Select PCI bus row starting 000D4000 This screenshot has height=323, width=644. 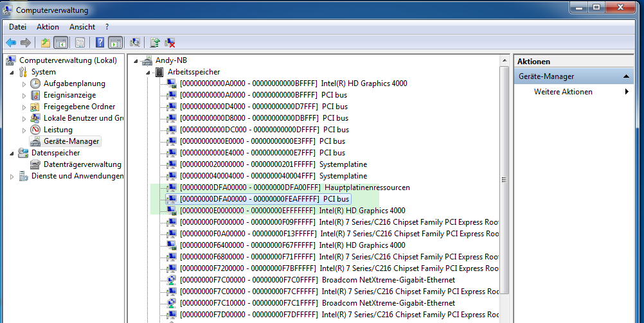tap(264, 107)
